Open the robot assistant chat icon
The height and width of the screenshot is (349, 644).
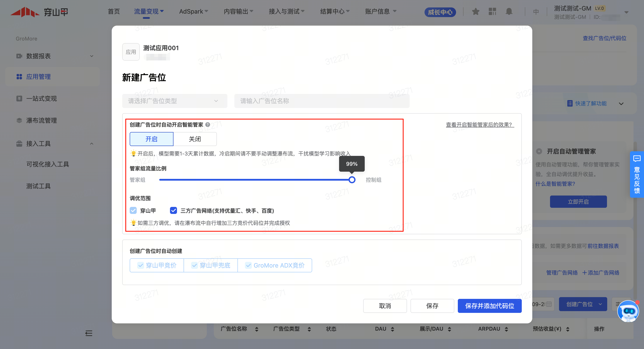click(x=628, y=311)
